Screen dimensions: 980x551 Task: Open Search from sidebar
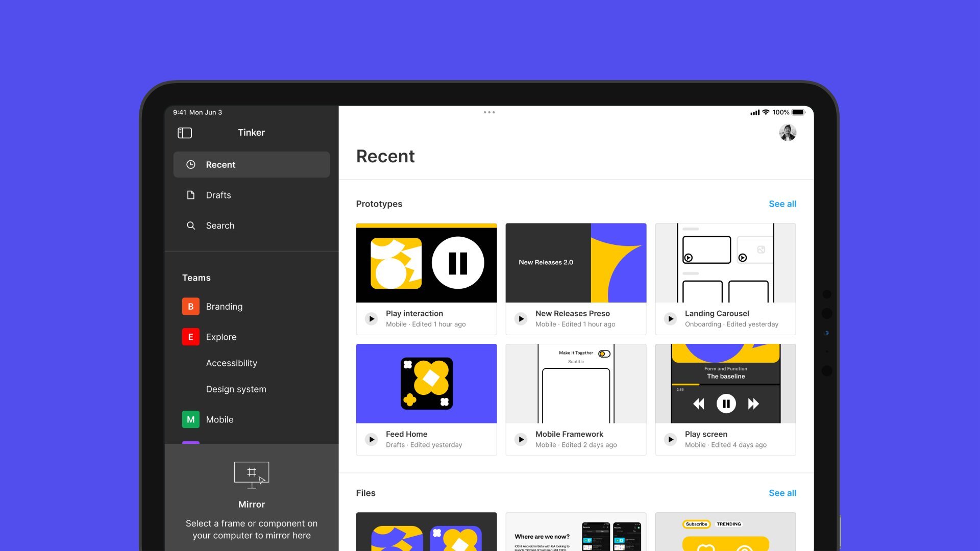(x=220, y=226)
